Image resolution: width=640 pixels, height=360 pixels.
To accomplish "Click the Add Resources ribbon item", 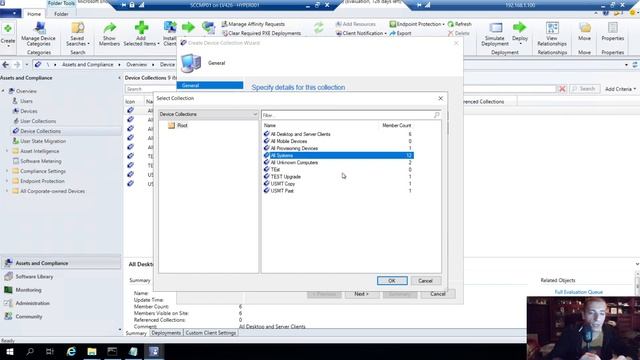I will pos(355,24).
